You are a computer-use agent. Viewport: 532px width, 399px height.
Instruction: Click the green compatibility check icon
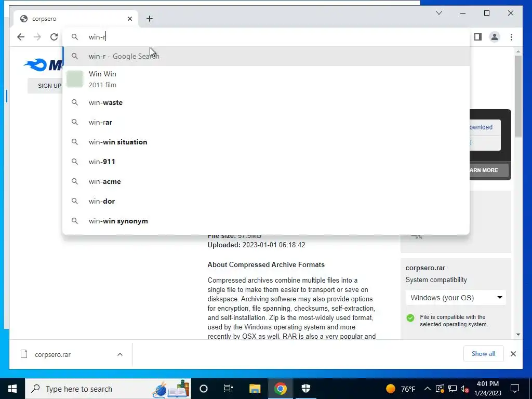410,318
